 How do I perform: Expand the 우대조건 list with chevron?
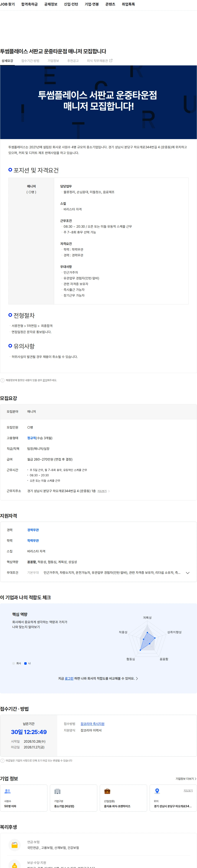[x=188, y=573]
